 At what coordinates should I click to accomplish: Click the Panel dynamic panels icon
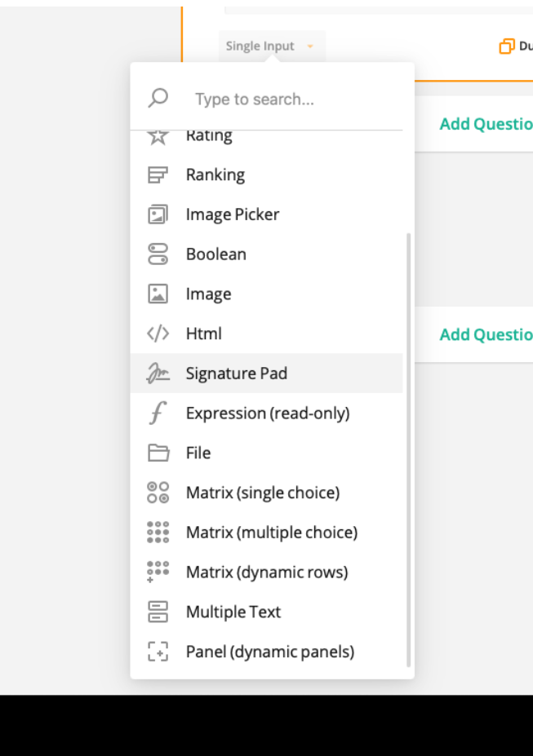tap(158, 652)
